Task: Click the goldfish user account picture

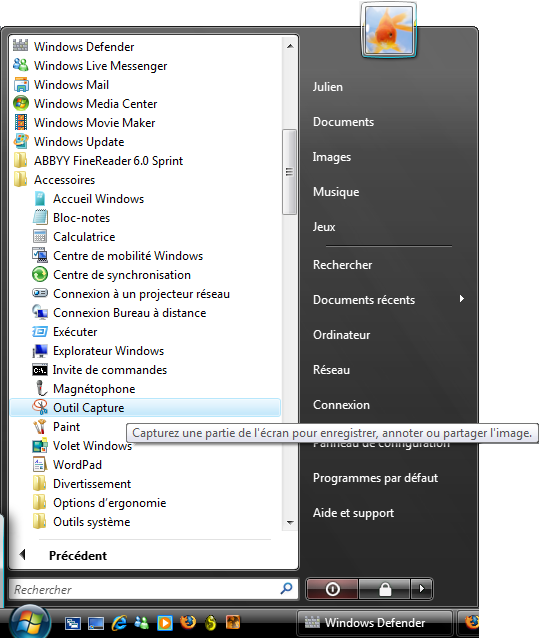Action: (389, 31)
